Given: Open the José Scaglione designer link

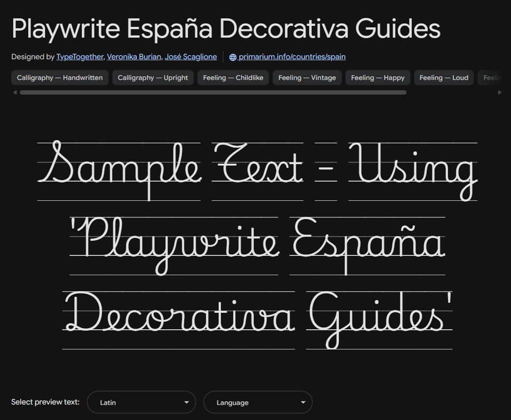Looking at the screenshot, I should pyautogui.click(x=191, y=57).
